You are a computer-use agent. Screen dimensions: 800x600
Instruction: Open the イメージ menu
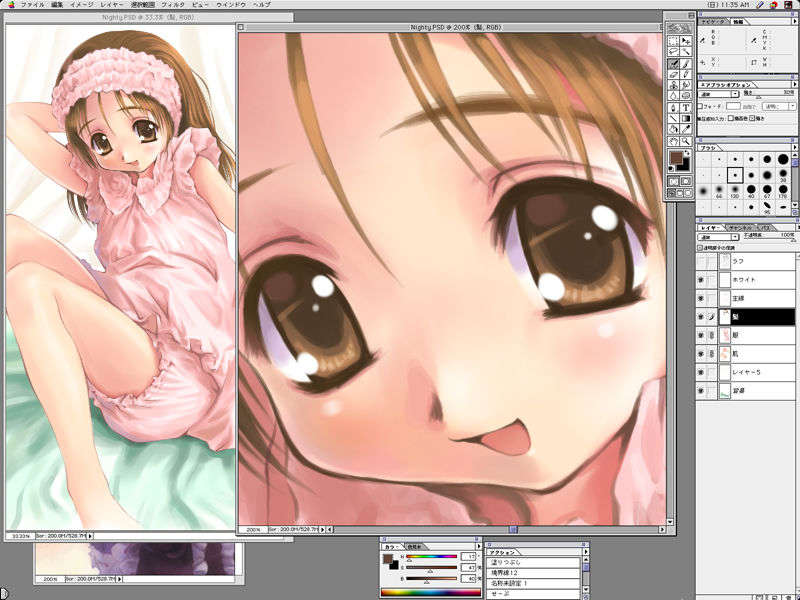click(x=82, y=5)
